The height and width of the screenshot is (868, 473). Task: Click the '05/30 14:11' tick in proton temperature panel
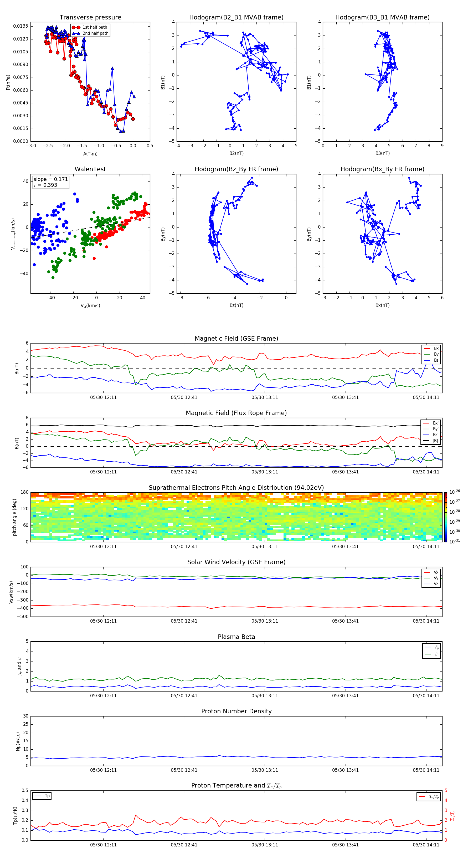[426, 845]
